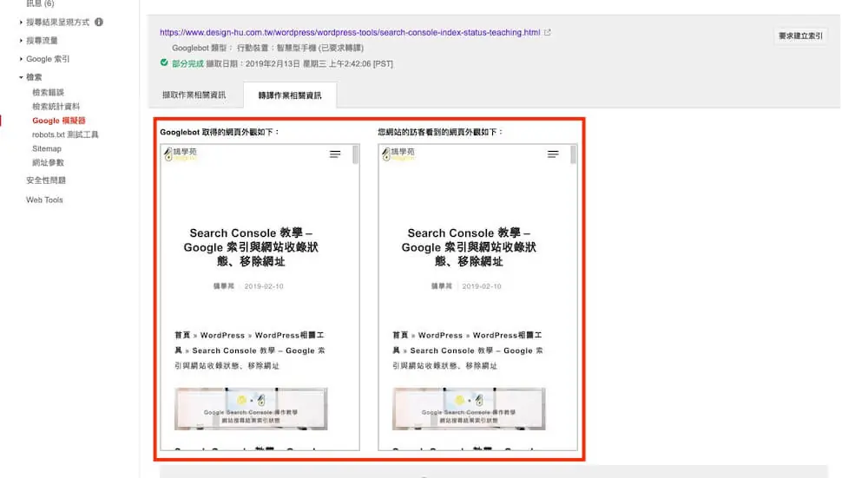Click article title in Googlebot preview
The image size is (868, 478).
(x=251, y=247)
